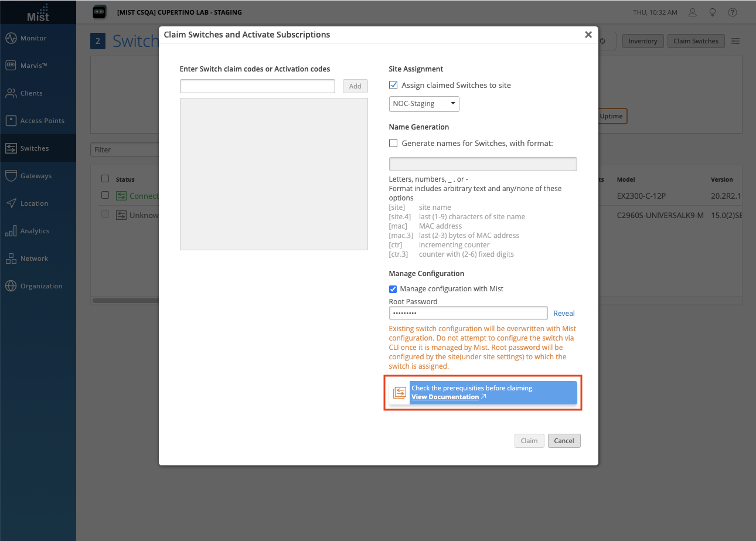Click the Claim Switches page button

696,41
